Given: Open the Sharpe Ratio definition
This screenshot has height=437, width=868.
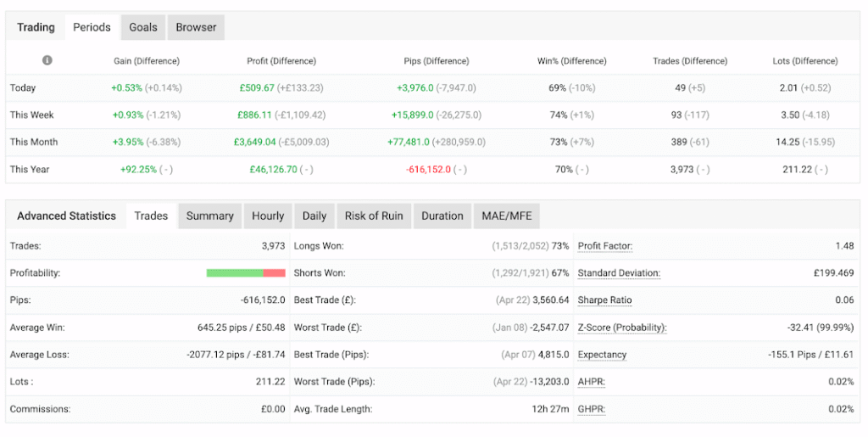Looking at the screenshot, I should click(x=604, y=300).
